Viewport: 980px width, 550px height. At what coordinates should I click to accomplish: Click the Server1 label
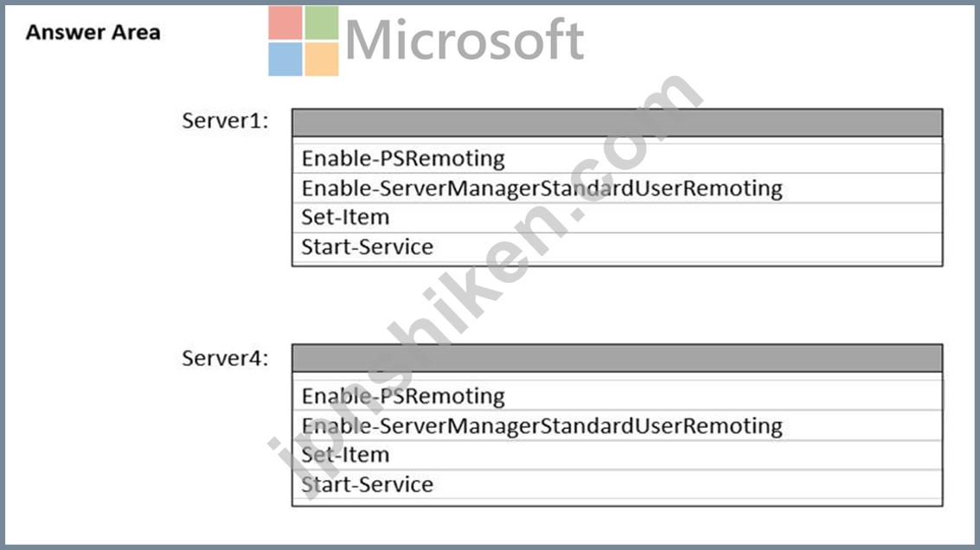click(225, 120)
